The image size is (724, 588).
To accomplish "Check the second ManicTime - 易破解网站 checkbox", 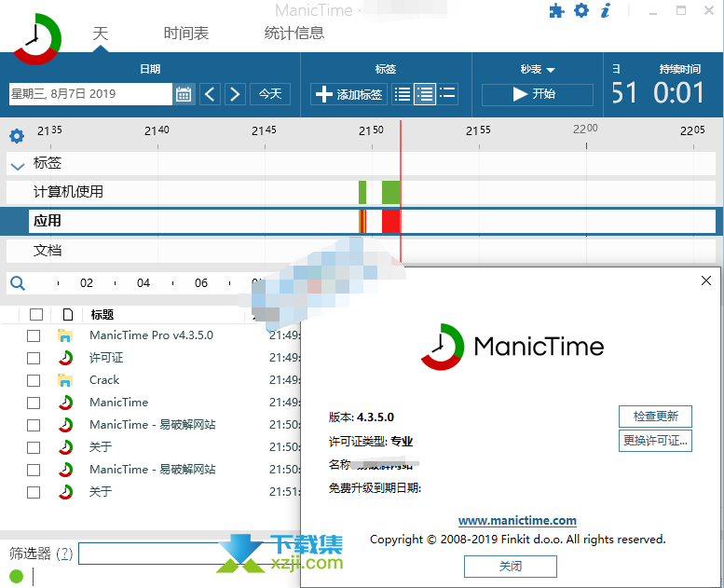I will tap(34, 470).
